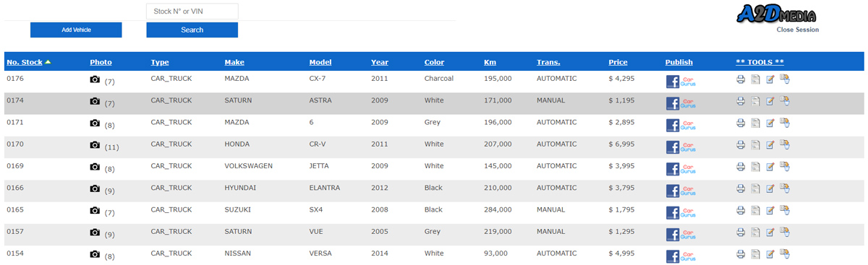Click the Add Vehicle button
The width and height of the screenshot is (868, 265).
pos(76,30)
